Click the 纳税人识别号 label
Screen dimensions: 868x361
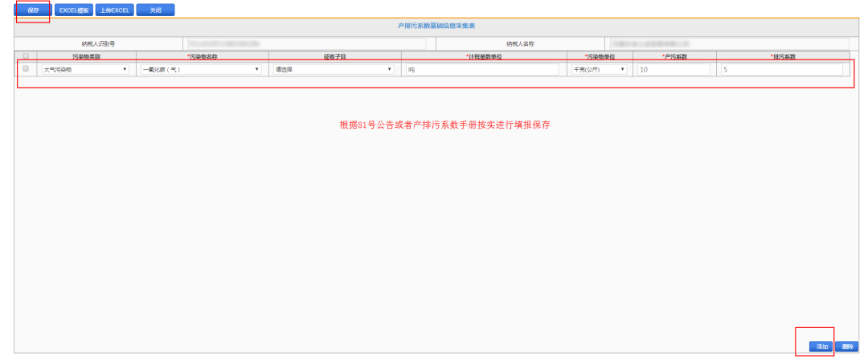(x=98, y=43)
